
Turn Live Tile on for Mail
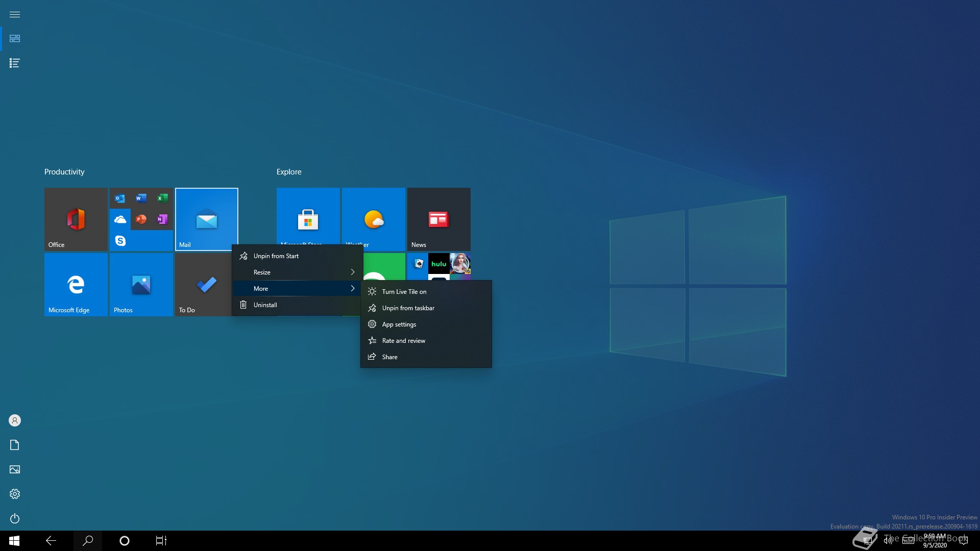[426, 292]
